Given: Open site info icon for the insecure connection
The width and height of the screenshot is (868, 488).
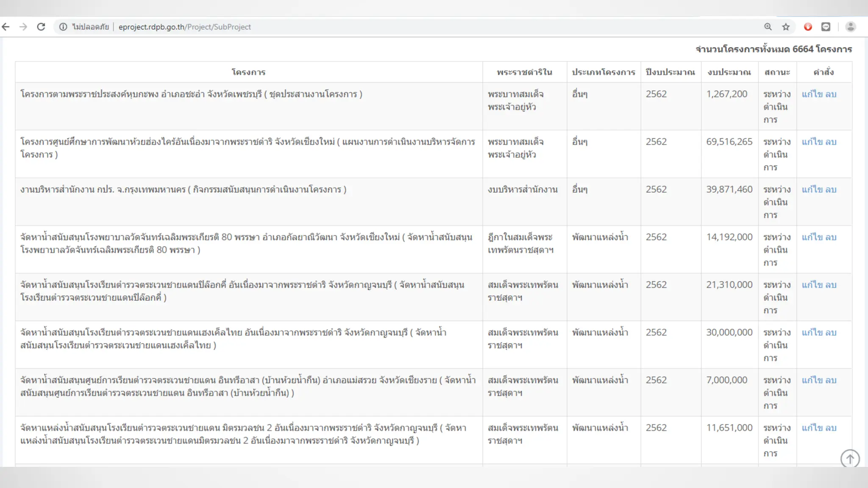Looking at the screenshot, I should pos(63,27).
